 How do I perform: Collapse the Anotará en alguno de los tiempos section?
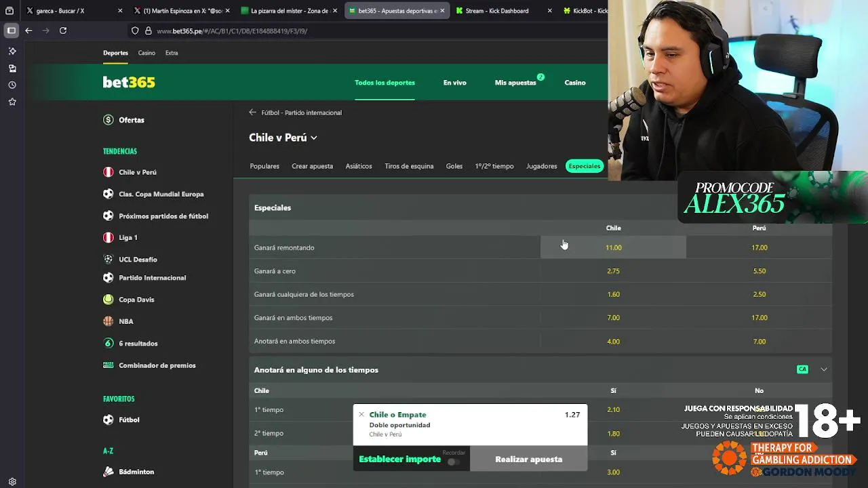click(824, 369)
